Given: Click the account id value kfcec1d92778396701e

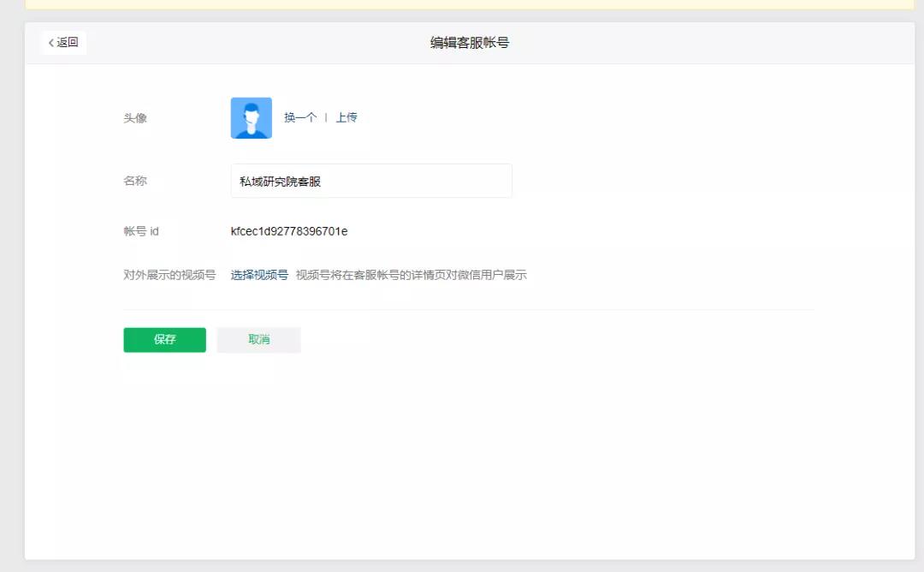Looking at the screenshot, I should 289,232.
